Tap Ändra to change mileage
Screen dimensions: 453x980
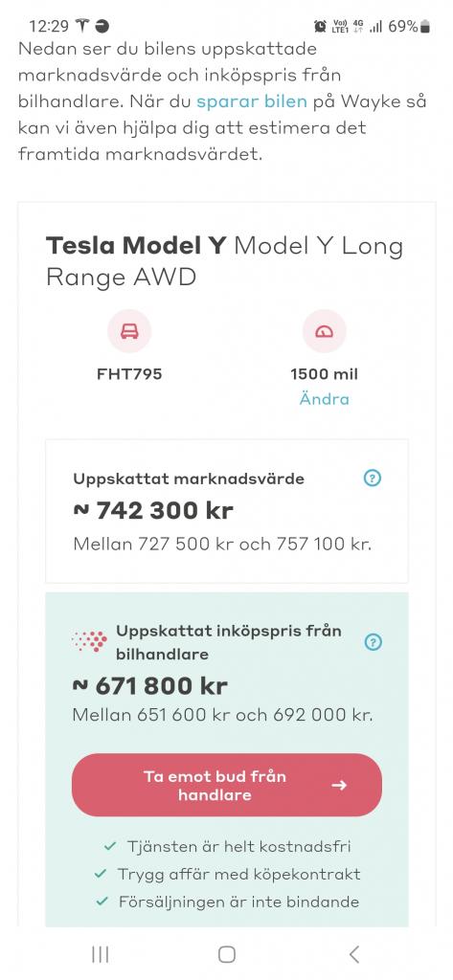click(x=324, y=399)
